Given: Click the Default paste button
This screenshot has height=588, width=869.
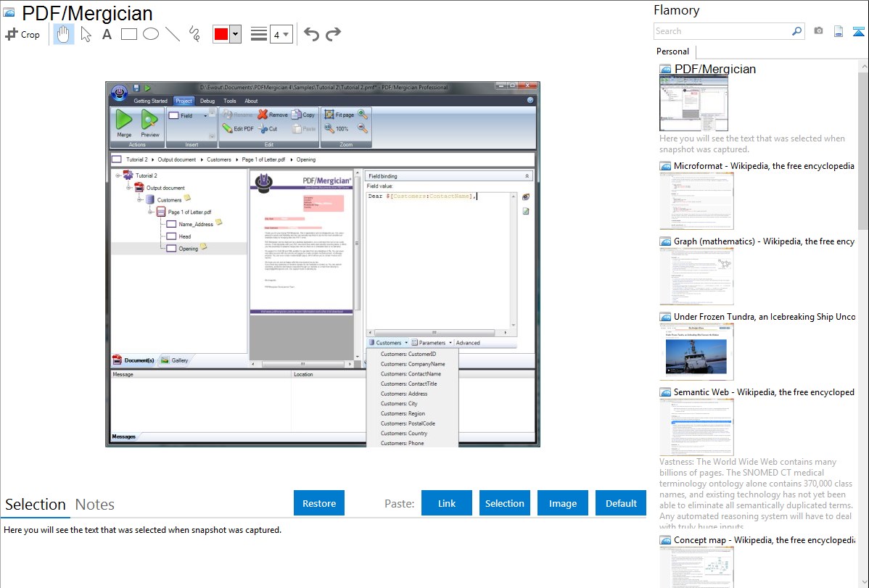Looking at the screenshot, I should click(x=621, y=503).
